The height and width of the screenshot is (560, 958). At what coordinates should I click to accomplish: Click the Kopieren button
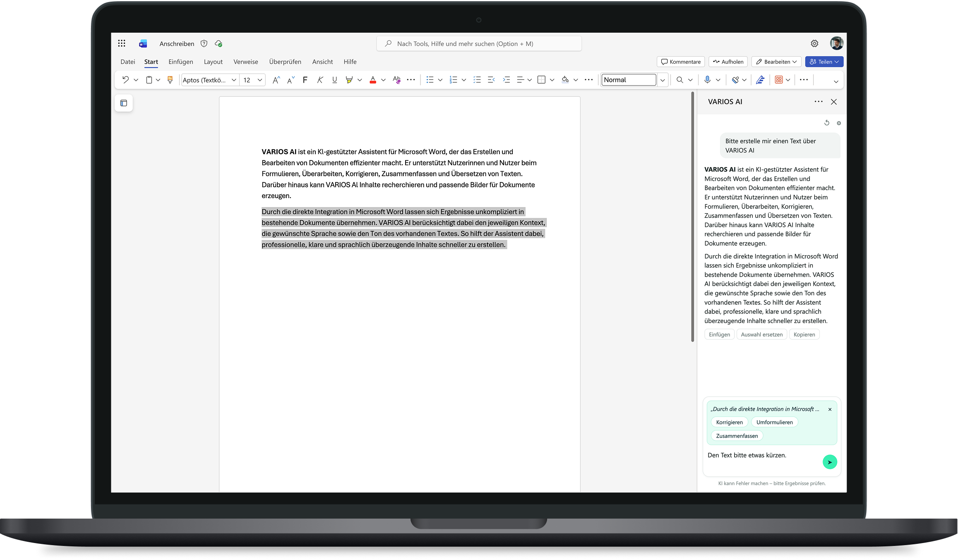point(804,335)
